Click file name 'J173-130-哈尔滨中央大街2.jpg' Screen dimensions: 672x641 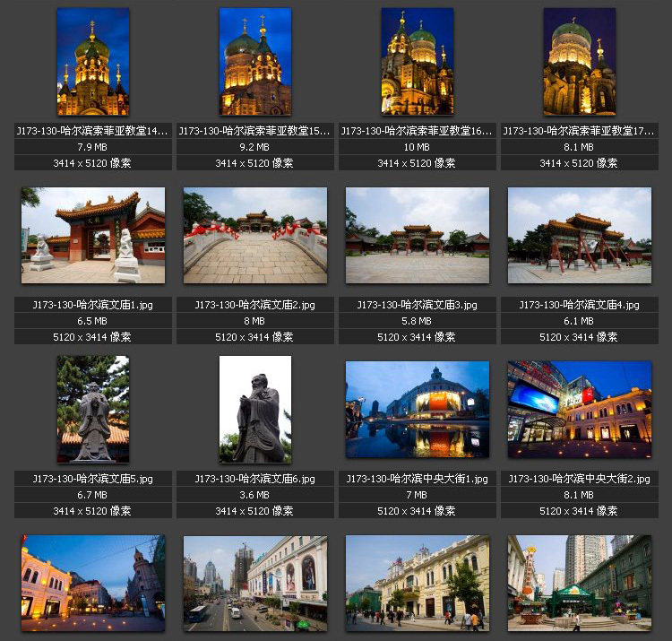580,479
